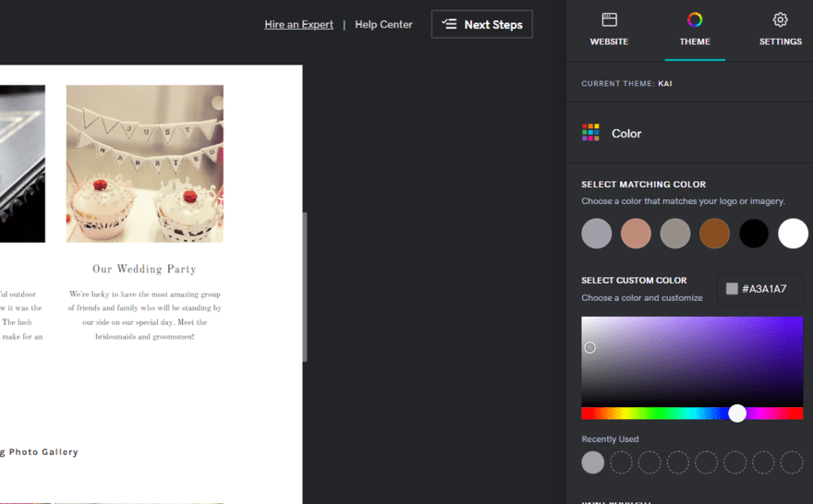
Task: Click the Recently Used label
Action: pyautogui.click(x=610, y=439)
